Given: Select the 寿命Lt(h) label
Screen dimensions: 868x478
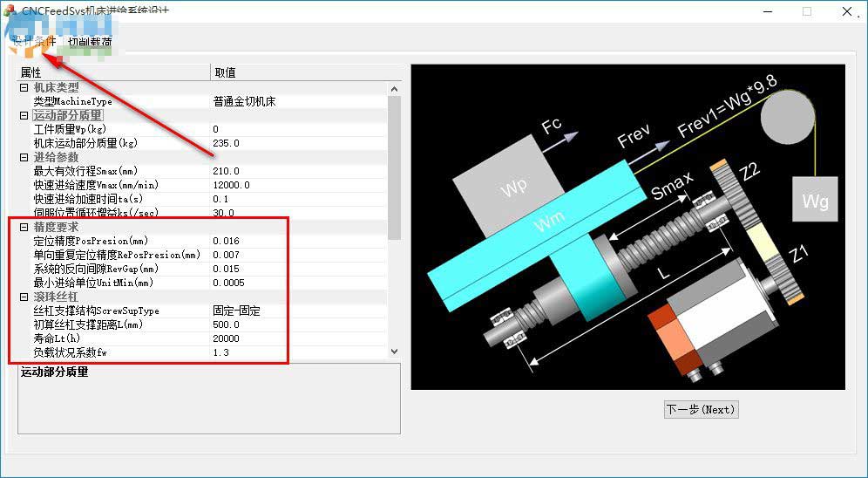Looking at the screenshot, I should point(57,338).
